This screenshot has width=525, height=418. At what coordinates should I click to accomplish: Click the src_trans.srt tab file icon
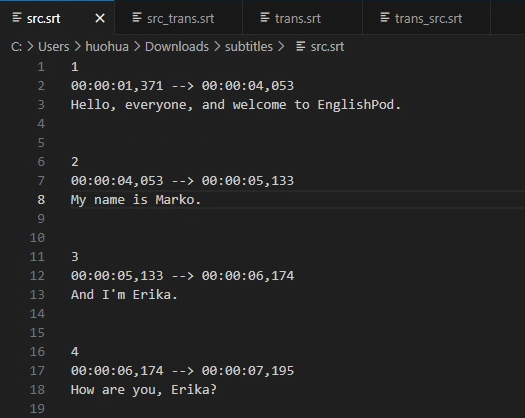tap(137, 17)
